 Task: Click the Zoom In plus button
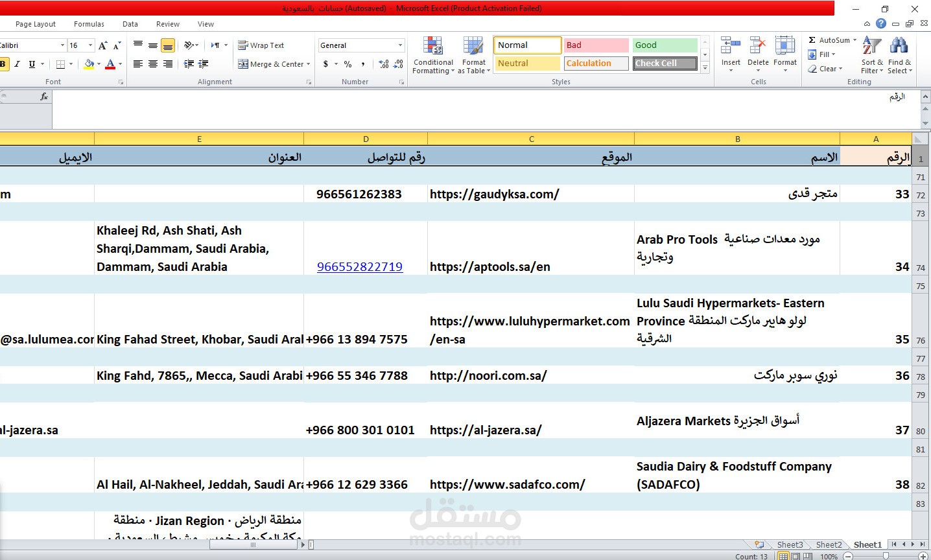click(x=923, y=556)
